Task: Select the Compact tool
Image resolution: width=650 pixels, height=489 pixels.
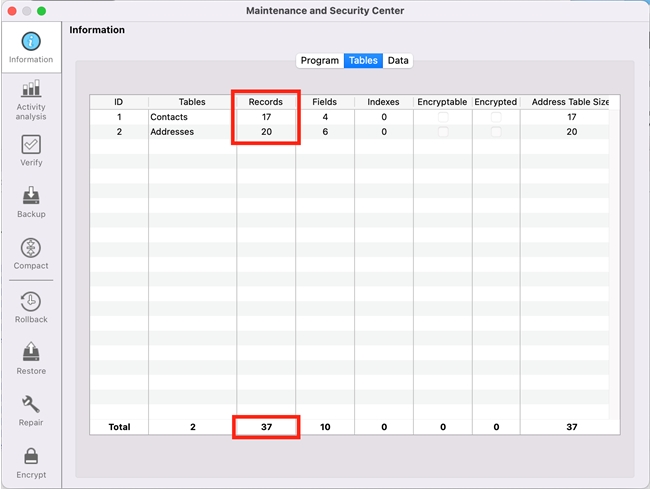Action: (31, 253)
